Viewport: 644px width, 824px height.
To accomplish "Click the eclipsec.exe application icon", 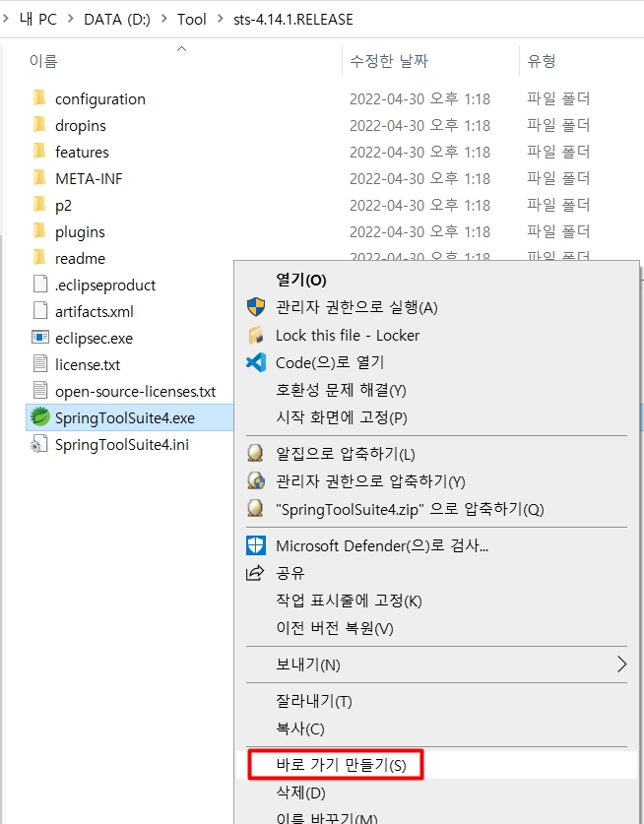I will point(40,338).
